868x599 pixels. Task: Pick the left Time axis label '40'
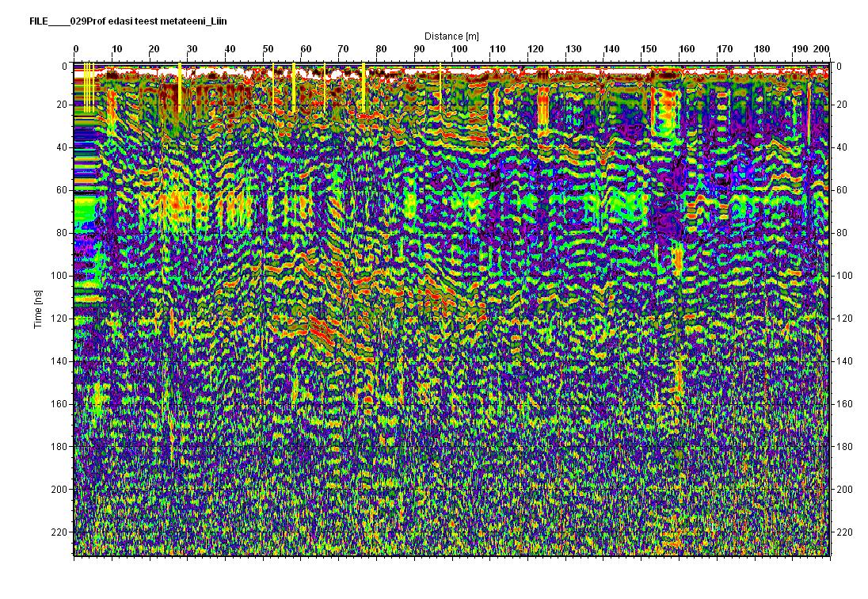coord(63,147)
